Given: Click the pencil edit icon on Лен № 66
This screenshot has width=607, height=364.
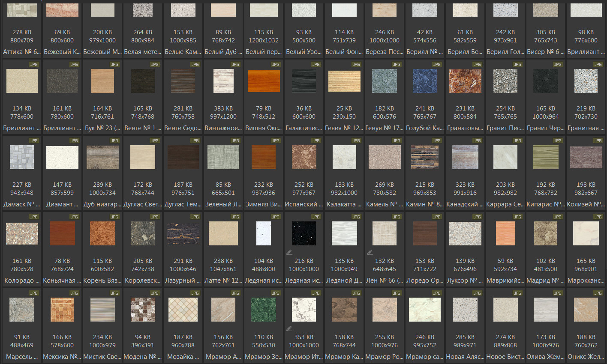Looking at the screenshot, I should point(370,252).
